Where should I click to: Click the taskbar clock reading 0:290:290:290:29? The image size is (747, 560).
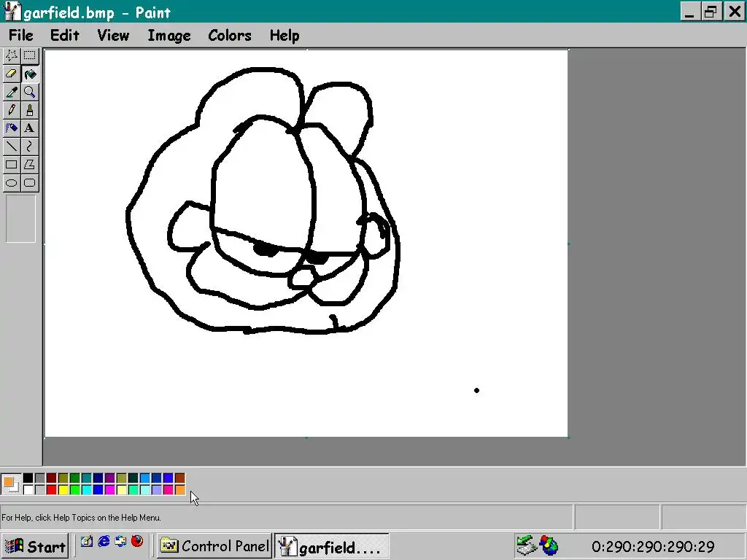[653, 547]
